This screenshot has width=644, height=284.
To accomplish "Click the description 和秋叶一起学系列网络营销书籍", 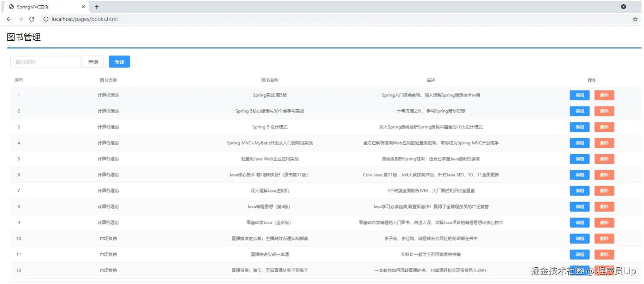I will click(431, 254).
